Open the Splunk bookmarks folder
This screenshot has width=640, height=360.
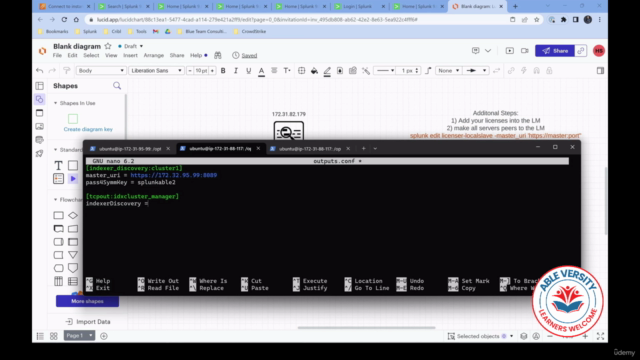pyautogui.click(x=86, y=31)
